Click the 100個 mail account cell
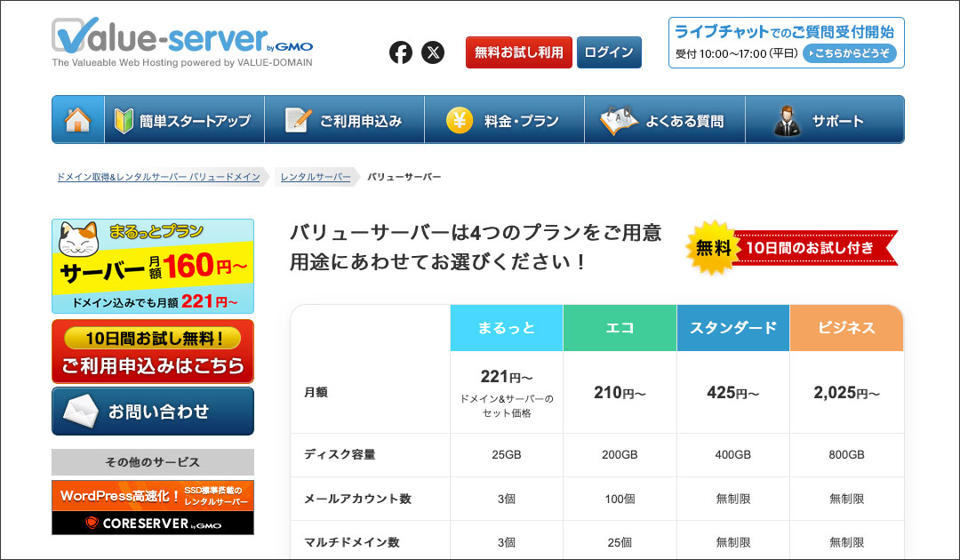 click(620, 499)
